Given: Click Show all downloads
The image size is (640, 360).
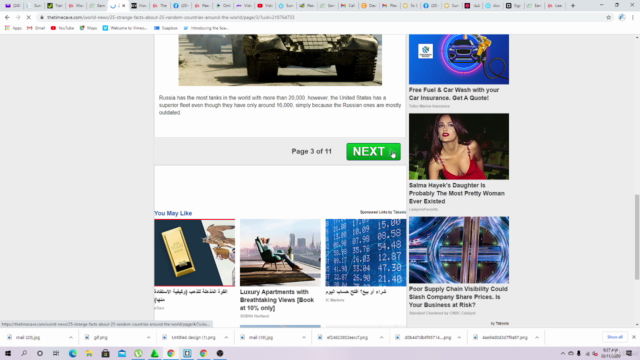Looking at the screenshot, I should (x=614, y=337).
